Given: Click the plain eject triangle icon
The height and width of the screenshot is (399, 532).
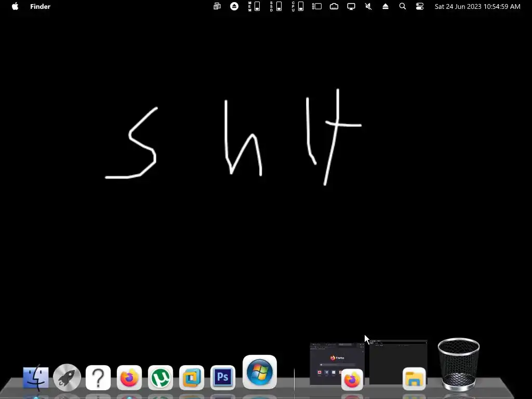Looking at the screenshot, I should pos(385,6).
